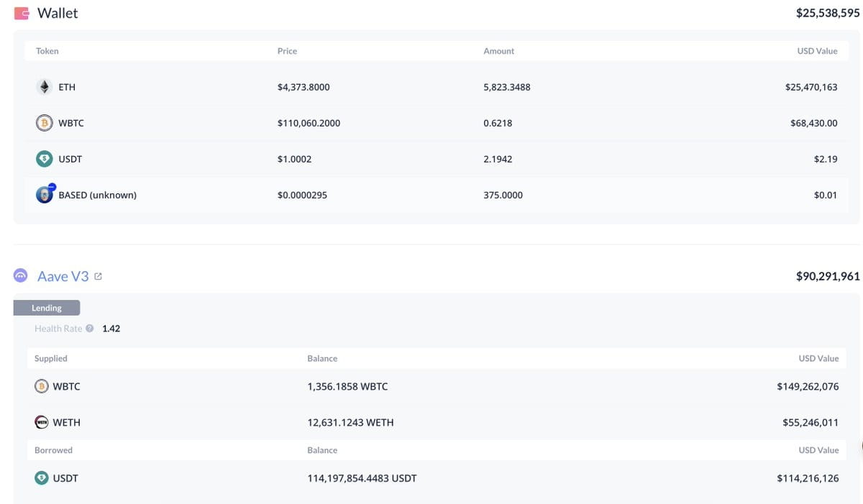Screen dimensions: 863x504
Task: Click the WETH token icon
Action: click(42, 422)
